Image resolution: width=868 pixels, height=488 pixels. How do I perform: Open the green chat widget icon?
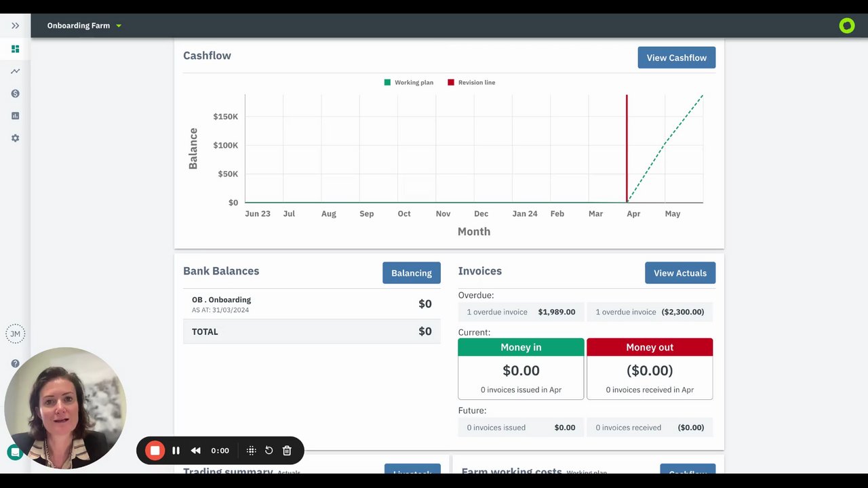(x=14, y=452)
